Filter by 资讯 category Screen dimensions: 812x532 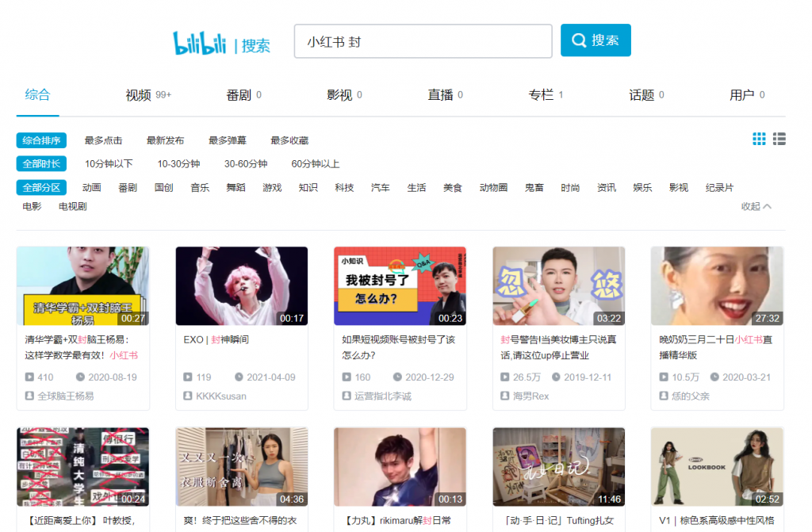coord(607,188)
